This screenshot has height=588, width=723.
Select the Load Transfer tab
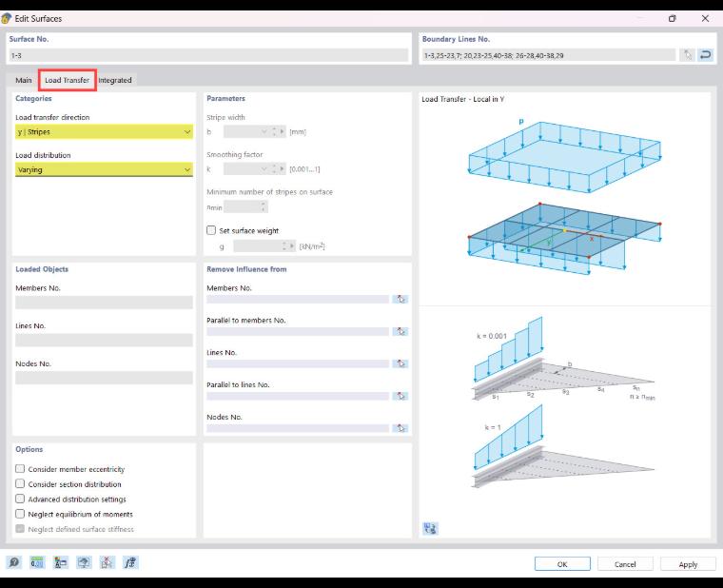67,80
